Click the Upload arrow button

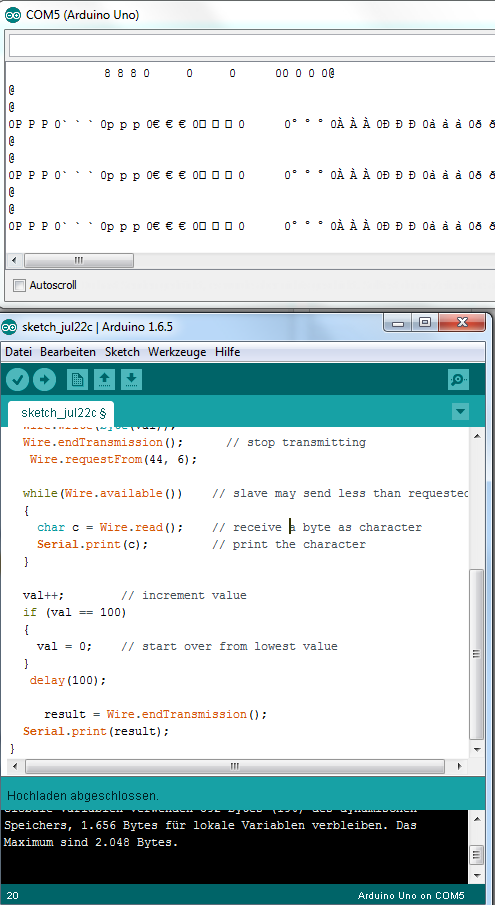point(44,380)
